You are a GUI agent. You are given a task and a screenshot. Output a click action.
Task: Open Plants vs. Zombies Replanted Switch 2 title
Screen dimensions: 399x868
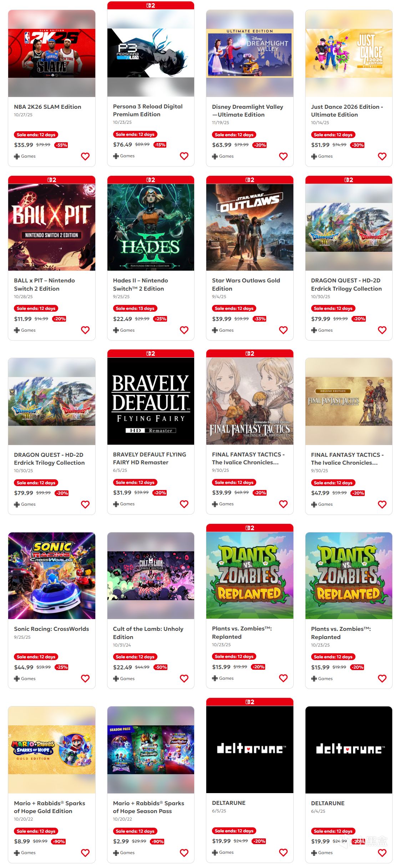[242, 632]
